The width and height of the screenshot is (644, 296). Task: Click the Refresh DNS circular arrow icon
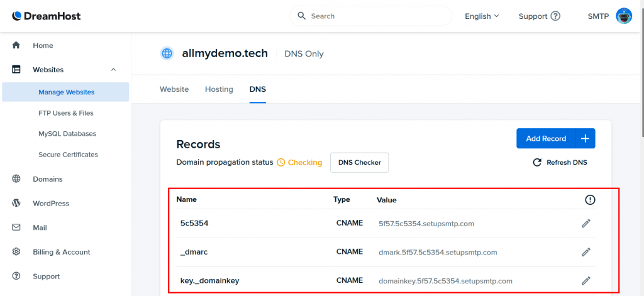(537, 163)
